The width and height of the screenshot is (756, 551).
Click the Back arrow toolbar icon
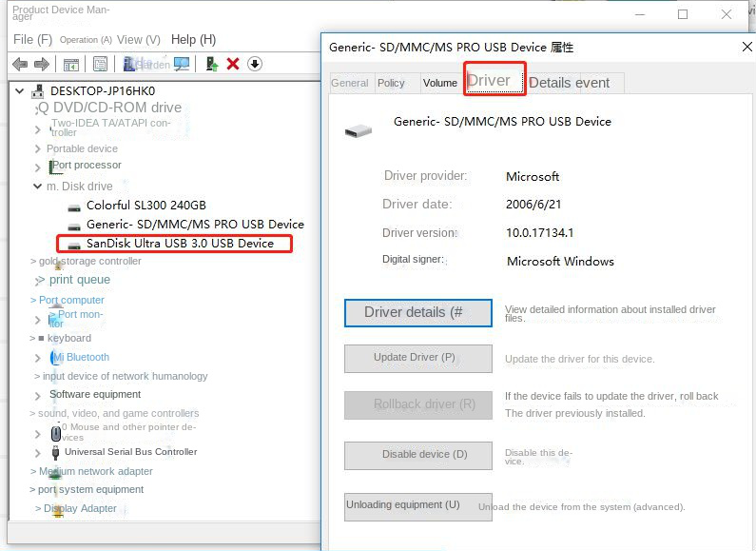coord(19,64)
